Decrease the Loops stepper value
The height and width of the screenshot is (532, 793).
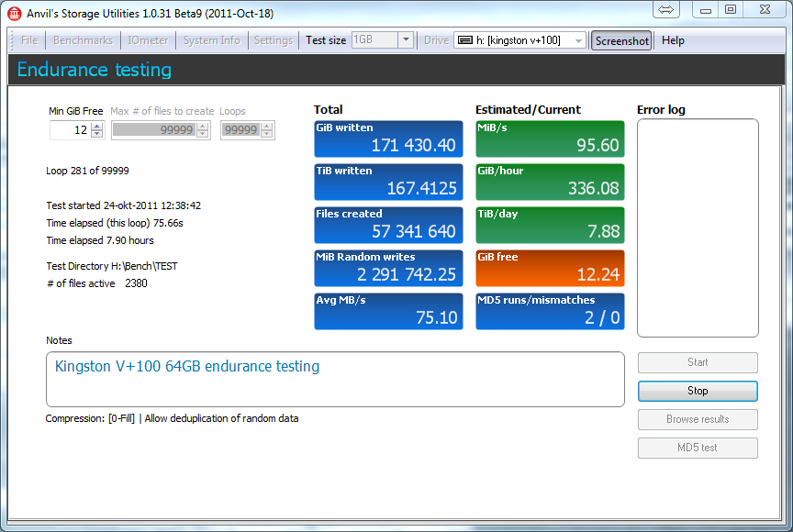click(266, 134)
